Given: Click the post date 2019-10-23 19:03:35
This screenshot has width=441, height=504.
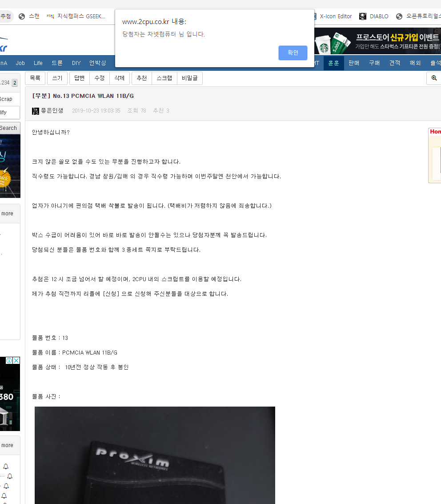Looking at the screenshot, I should (96, 111).
